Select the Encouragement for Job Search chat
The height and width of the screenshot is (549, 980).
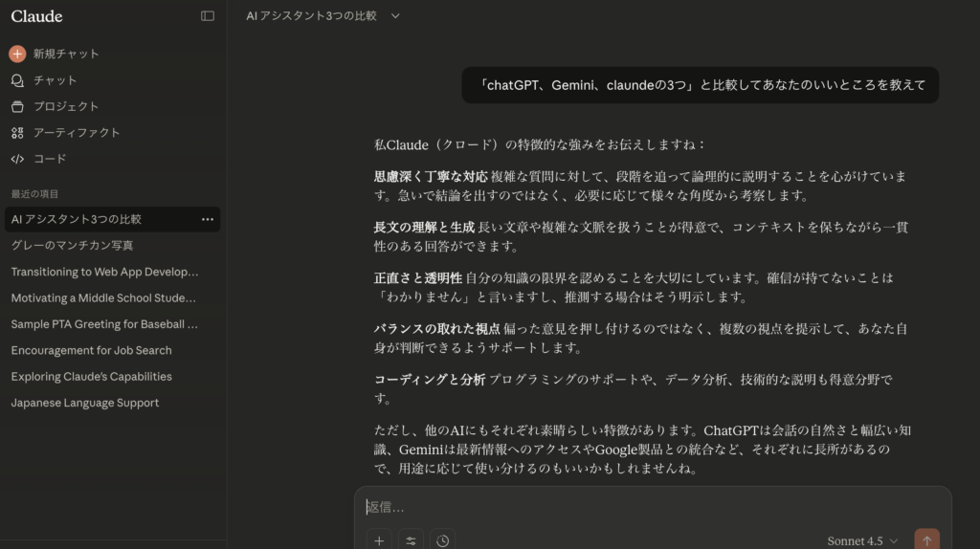tap(91, 350)
